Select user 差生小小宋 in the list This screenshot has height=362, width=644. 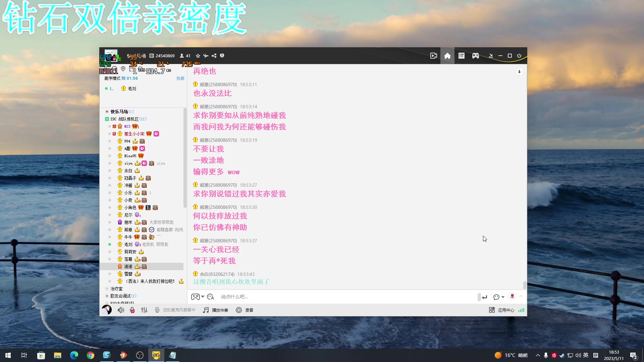click(134, 134)
